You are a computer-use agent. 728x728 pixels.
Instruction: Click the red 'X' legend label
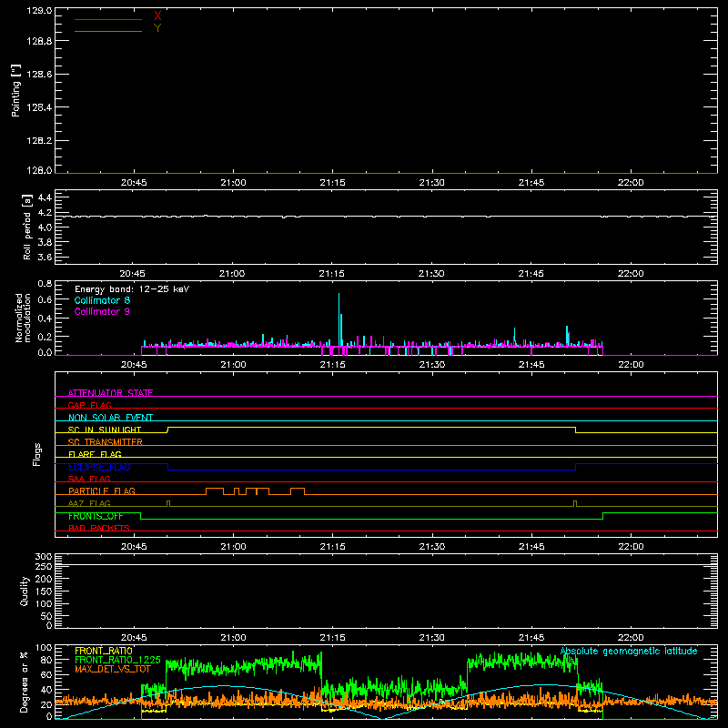click(x=157, y=16)
